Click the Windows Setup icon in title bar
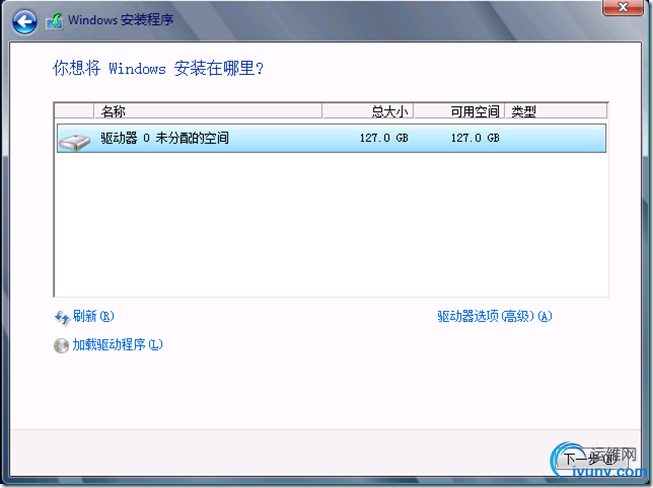Screen dimensions: 653x488 tap(55, 21)
